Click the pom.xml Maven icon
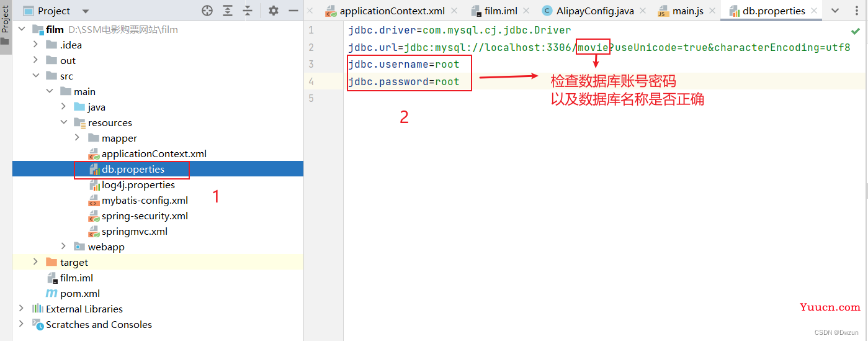 tap(51, 293)
